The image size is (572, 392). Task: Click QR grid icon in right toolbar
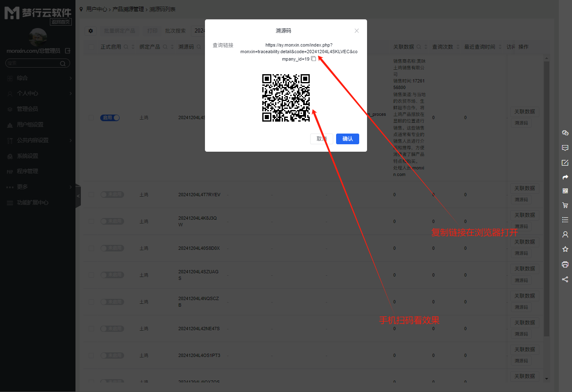tap(565, 191)
